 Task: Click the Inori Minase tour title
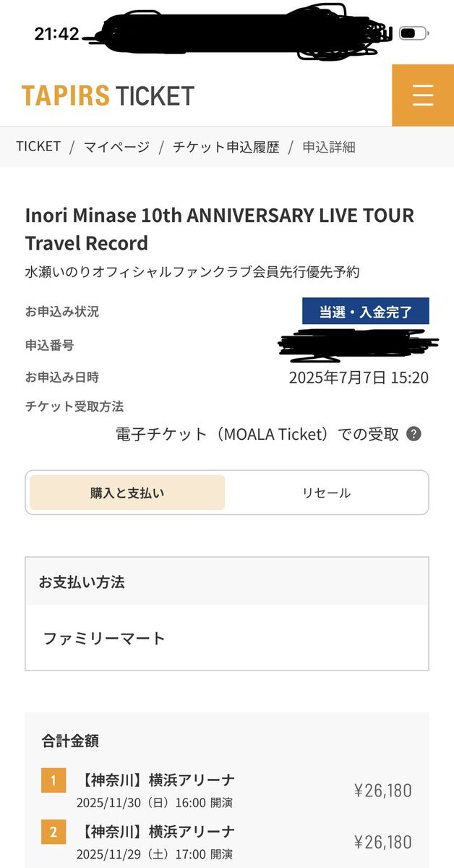(x=220, y=229)
